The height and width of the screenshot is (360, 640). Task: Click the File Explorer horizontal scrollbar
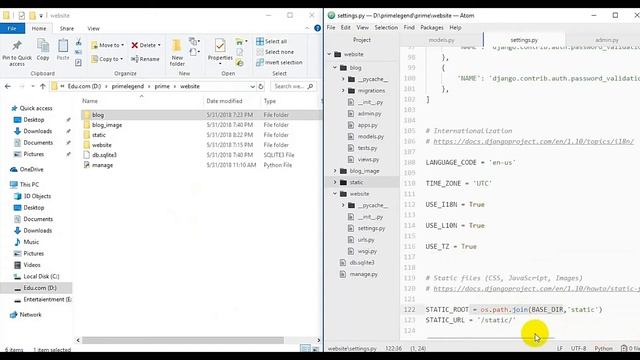(183, 340)
